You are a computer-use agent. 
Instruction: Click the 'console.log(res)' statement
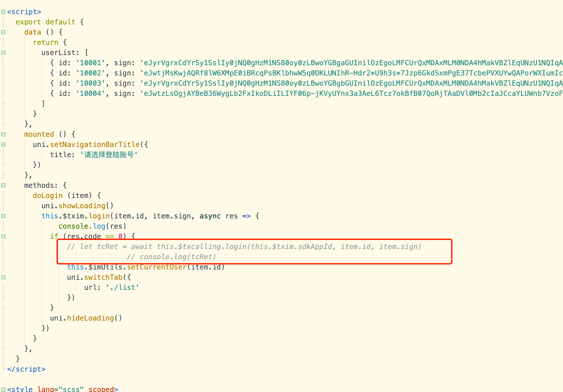point(92,226)
